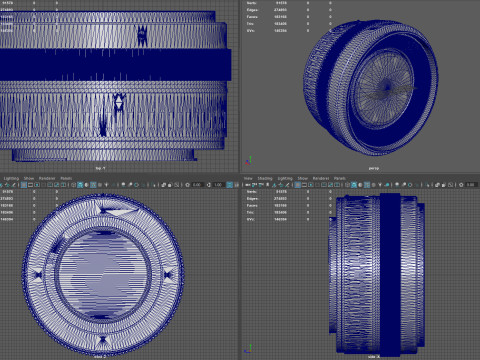Click Exposure icon in front panel toolbar
This screenshot has height=360, width=480.
click(187, 184)
